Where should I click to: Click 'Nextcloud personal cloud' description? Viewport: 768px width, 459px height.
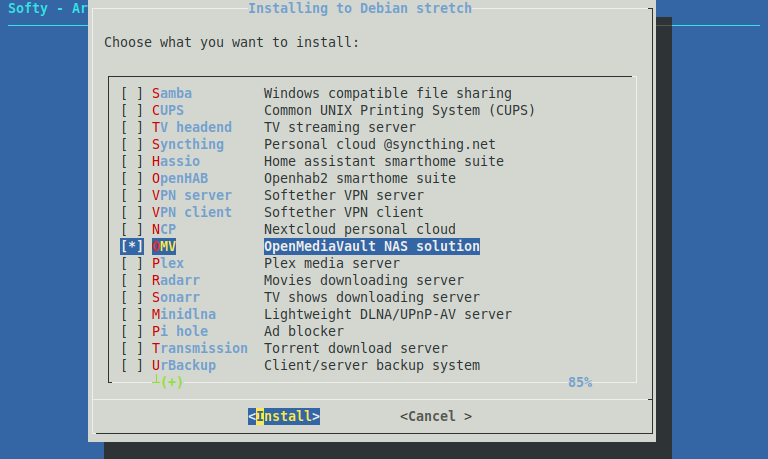click(360, 229)
